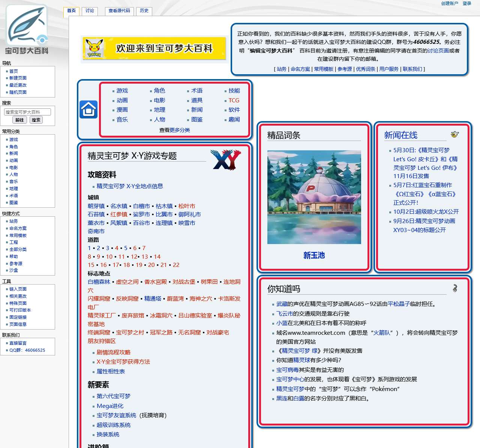The height and width of the screenshot is (448, 480).
Task: Click 登录 link at top right
Action: (x=467, y=3)
